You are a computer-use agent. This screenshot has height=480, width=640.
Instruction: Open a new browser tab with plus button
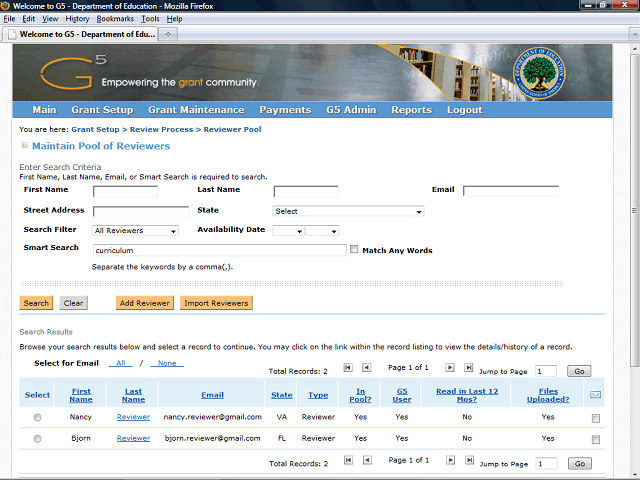(x=168, y=34)
